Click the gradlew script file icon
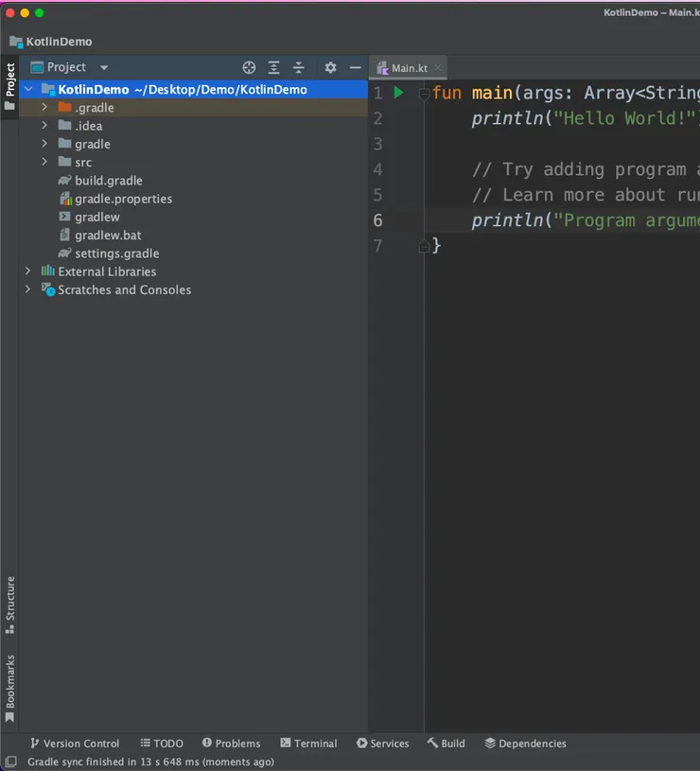Viewport: 700px width, 771px height. pyautogui.click(x=64, y=217)
